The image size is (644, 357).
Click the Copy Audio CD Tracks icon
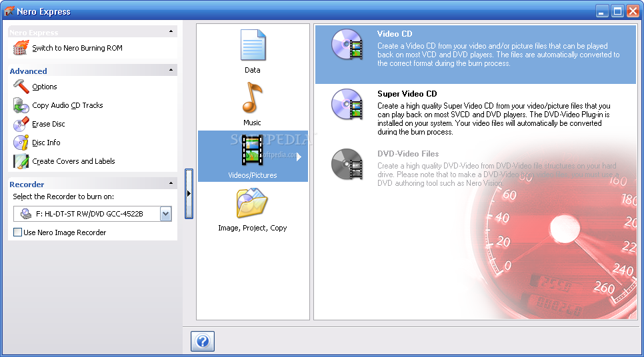pos(21,105)
